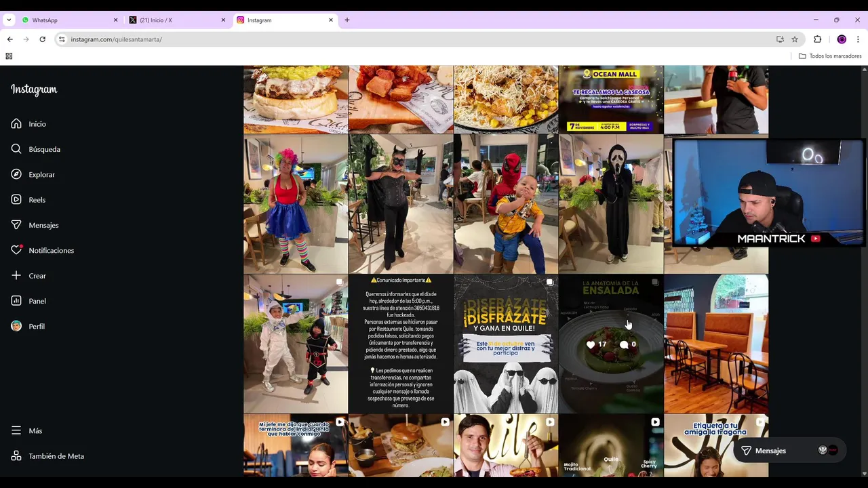Open the browser extensions puzzle icon
This screenshot has width=868, height=488.
[817, 39]
